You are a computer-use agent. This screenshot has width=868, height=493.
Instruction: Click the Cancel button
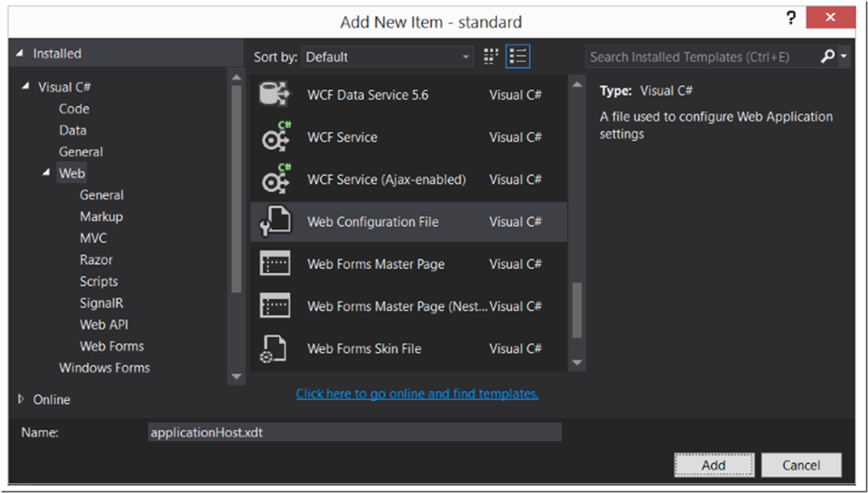[801, 465]
